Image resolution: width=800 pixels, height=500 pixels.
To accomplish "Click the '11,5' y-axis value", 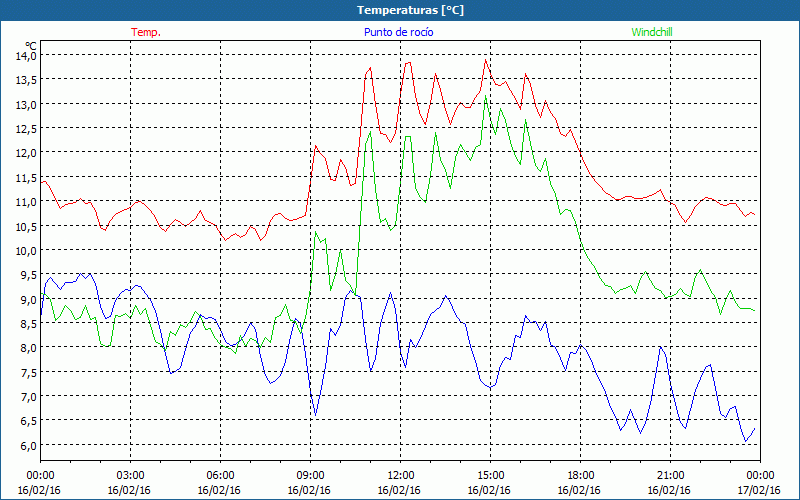I will click(27, 178).
